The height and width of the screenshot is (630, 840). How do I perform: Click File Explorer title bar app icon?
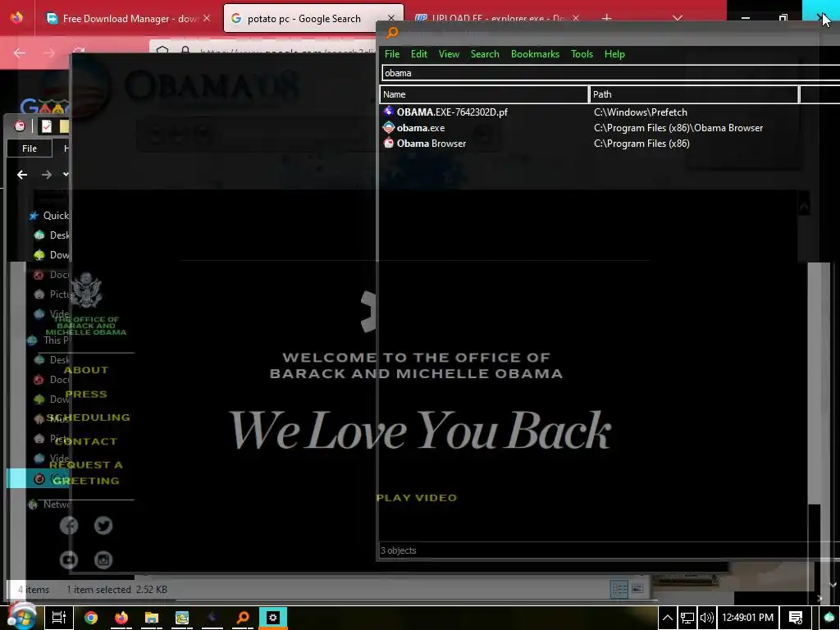[x=20, y=126]
